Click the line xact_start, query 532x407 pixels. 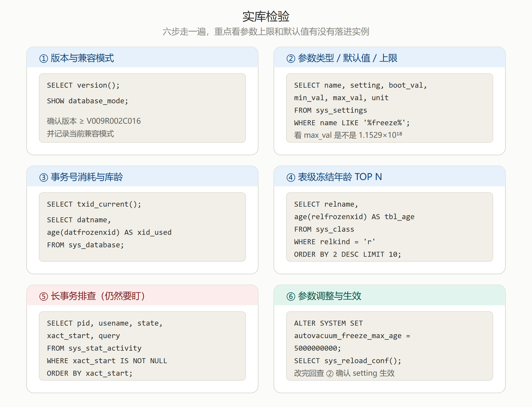pos(83,336)
